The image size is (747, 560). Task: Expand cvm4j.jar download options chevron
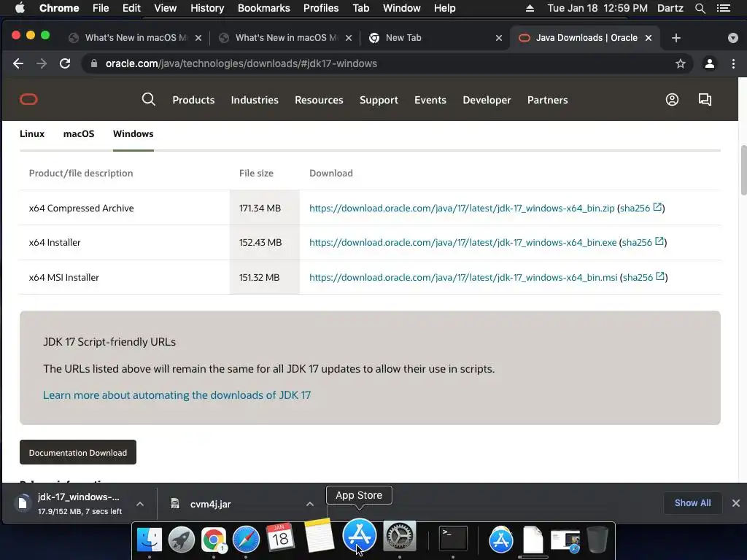click(309, 504)
